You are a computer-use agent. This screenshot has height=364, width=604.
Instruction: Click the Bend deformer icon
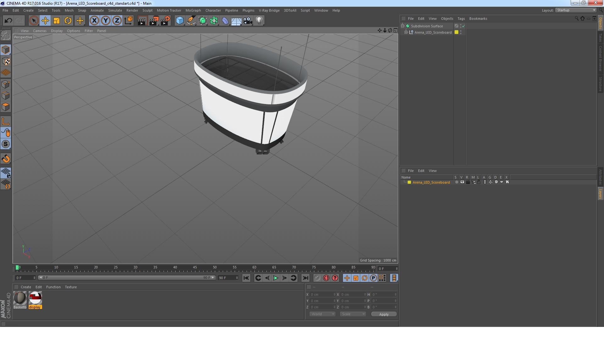tap(225, 21)
